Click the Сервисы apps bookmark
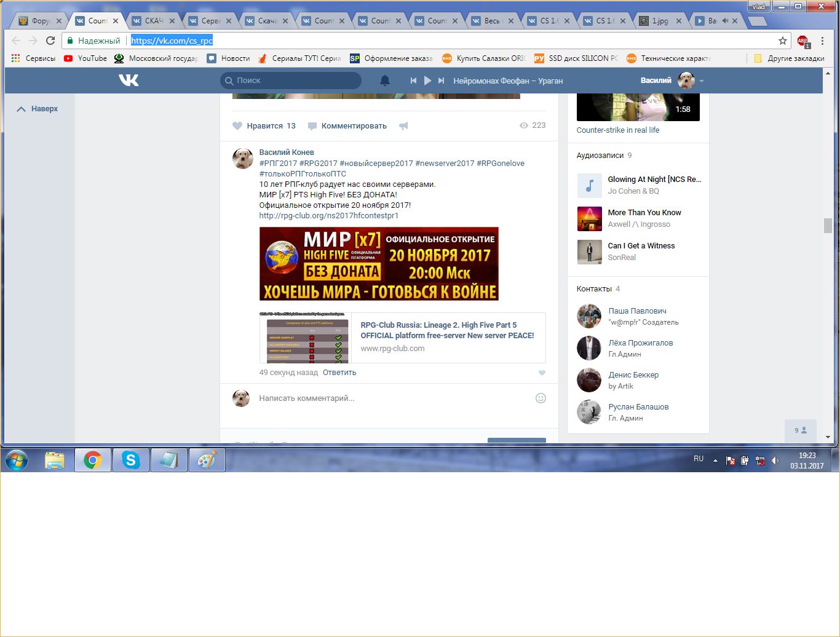 pos(34,58)
